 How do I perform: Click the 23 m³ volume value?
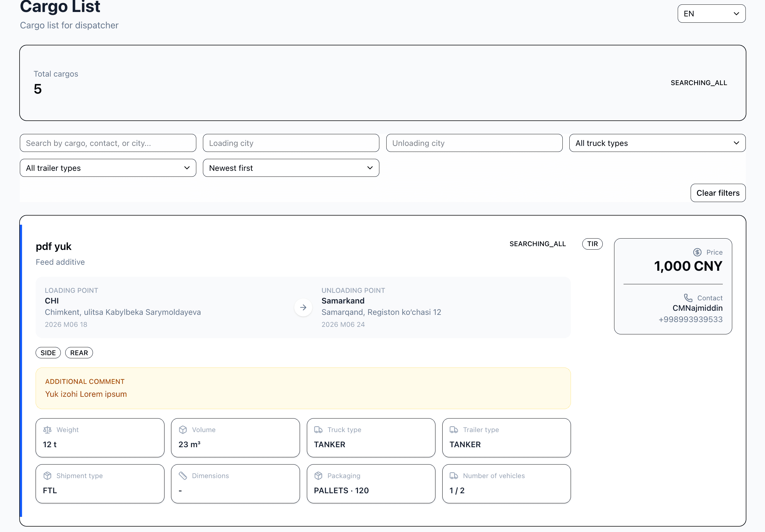point(189,444)
